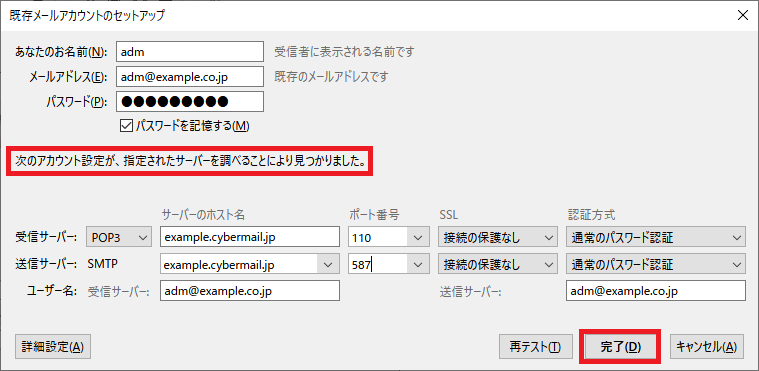Open incoming 通常のパスワード認証 dropdown

click(x=655, y=237)
